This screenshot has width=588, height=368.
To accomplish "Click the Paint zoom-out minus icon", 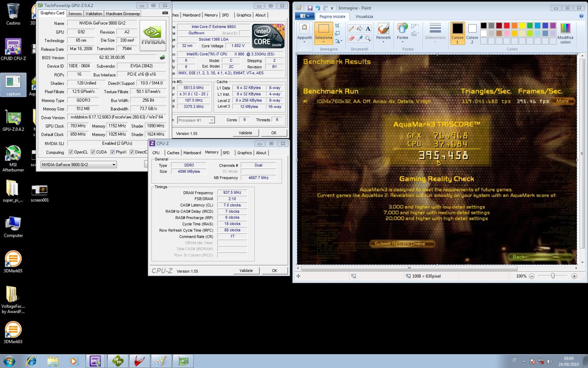I will tap(531, 276).
